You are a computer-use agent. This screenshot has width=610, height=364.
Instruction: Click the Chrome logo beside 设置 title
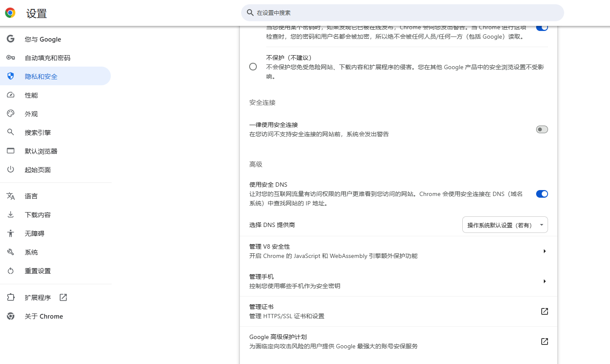coord(10,13)
